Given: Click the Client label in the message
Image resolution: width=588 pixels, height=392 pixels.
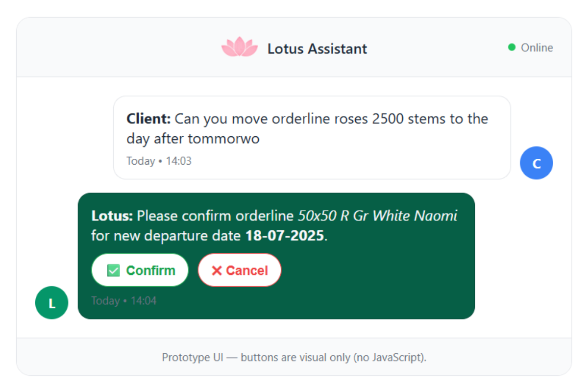Looking at the screenshot, I should pyautogui.click(x=147, y=119).
